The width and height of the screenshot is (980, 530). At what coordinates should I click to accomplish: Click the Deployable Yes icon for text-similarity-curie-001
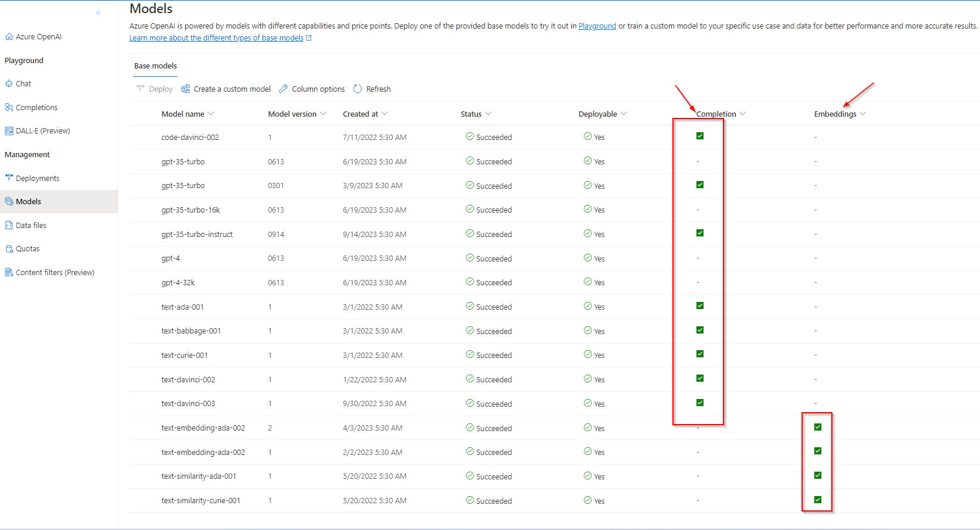[588, 500]
